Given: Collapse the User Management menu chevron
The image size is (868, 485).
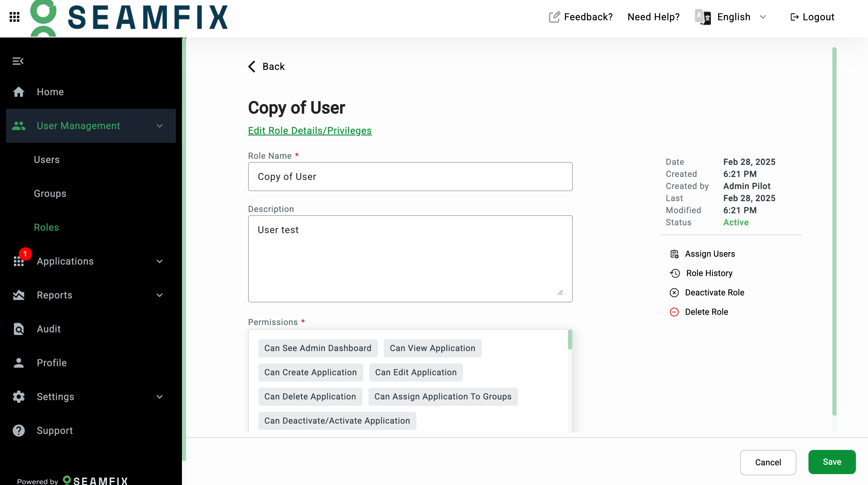Looking at the screenshot, I should tap(160, 126).
